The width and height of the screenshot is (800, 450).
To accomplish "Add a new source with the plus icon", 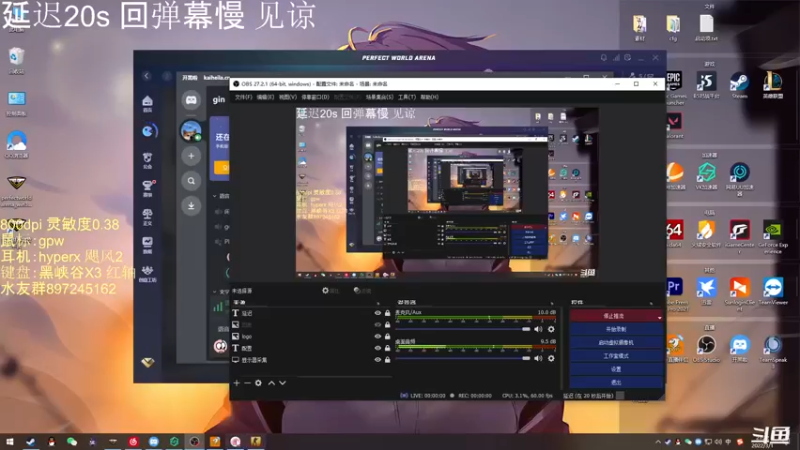I will [236, 383].
